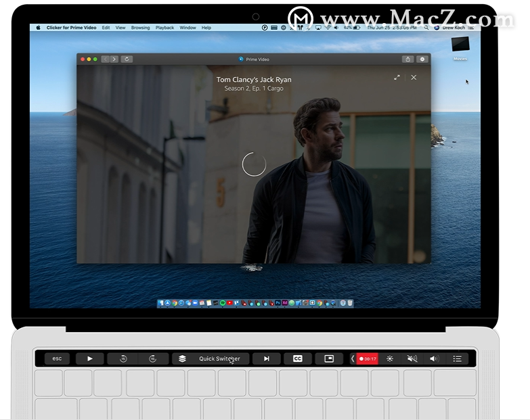Screen dimensions: 530x420
Task: Open the View menu
Action: (120, 28)
